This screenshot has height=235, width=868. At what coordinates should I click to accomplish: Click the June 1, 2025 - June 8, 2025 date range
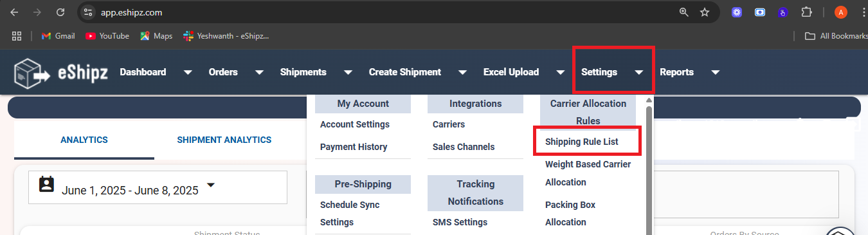pyautogui.click(x=130, y=191)
